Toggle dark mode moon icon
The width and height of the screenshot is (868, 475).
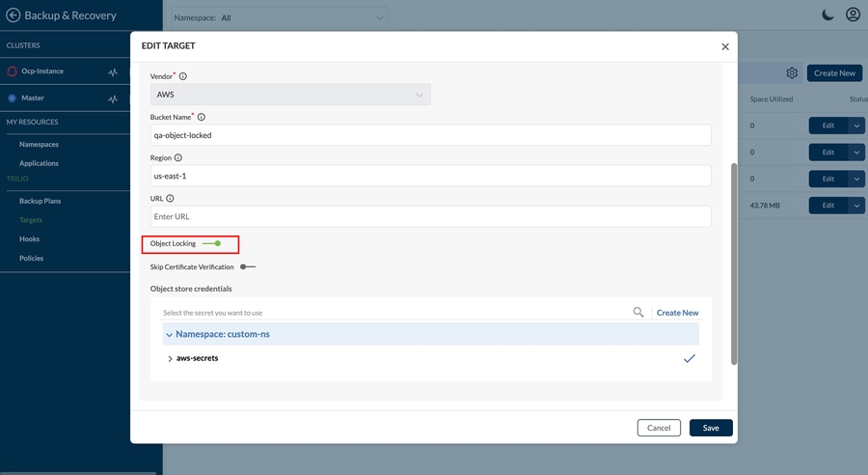[x=827, y=14]
